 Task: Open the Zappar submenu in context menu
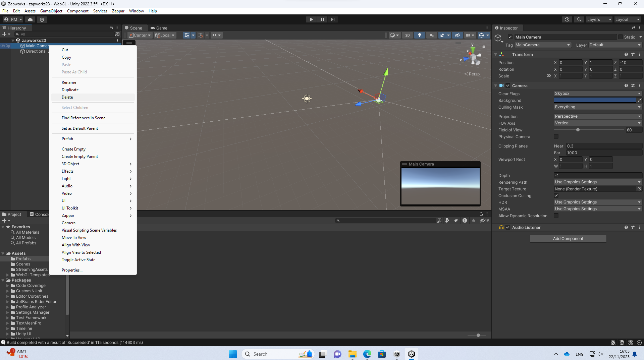(x=93, y=216)
